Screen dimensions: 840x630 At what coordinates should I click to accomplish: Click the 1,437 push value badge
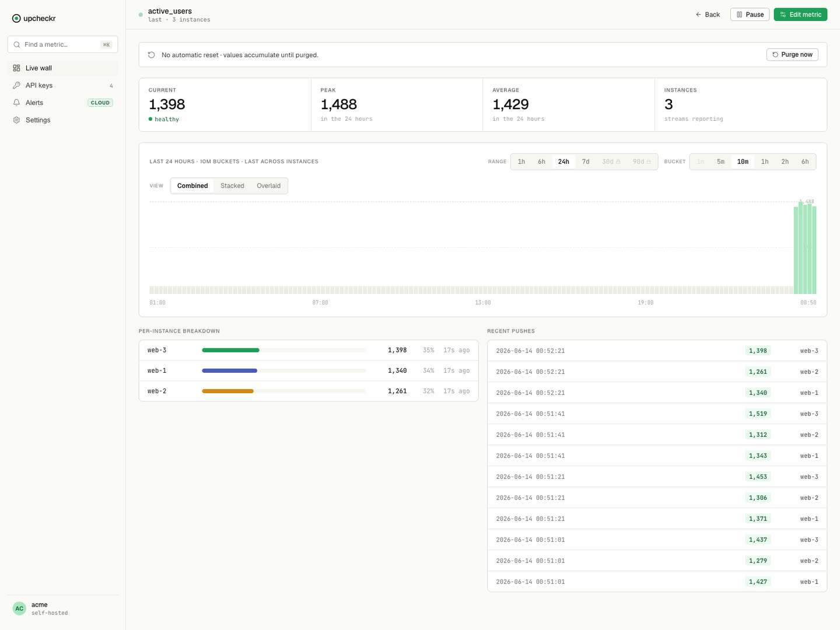758,540
